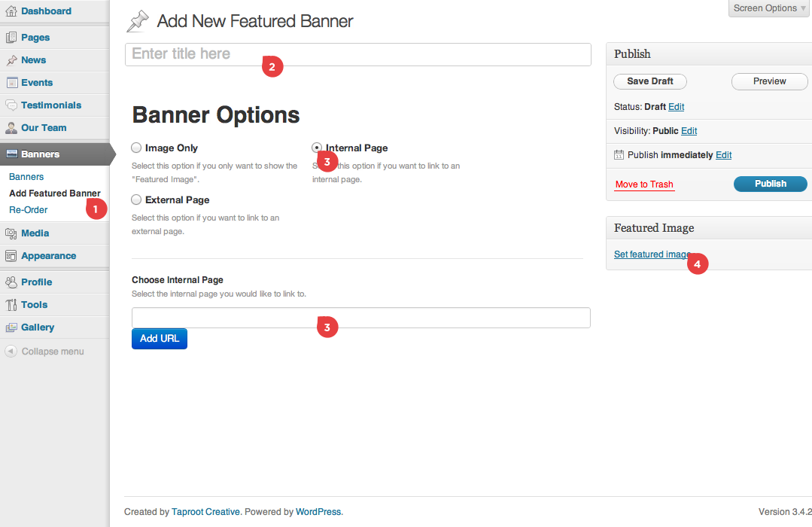Click the Events calendar icon
Image resolution: width=812 pixels, height=527 pixels.
coord(11,83)
